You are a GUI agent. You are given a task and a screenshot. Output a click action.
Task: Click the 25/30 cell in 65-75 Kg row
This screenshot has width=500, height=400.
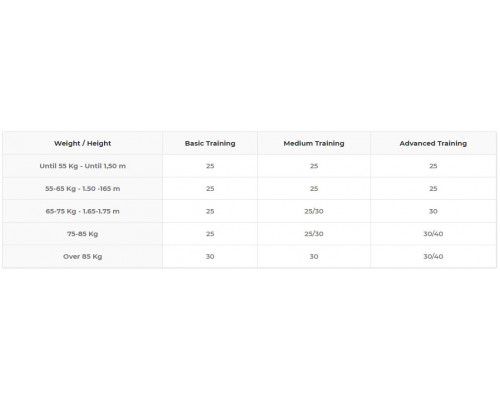click(314, 211)
